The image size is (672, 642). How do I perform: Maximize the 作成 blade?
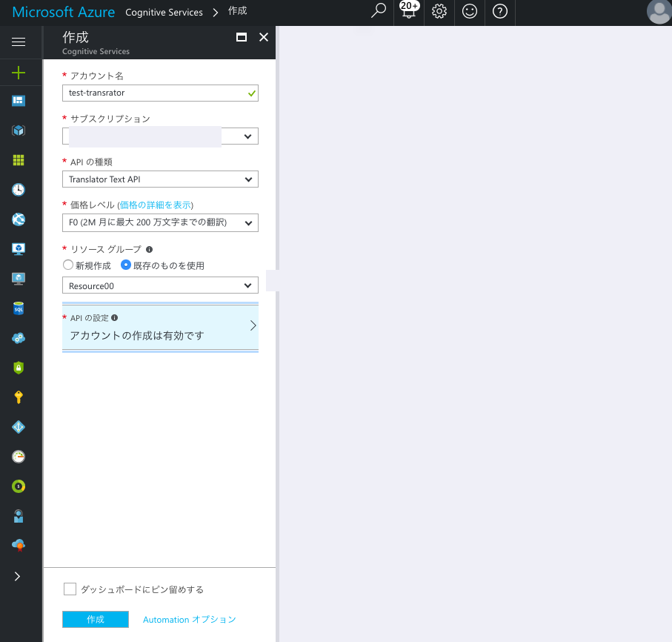(x=242, y=37)
